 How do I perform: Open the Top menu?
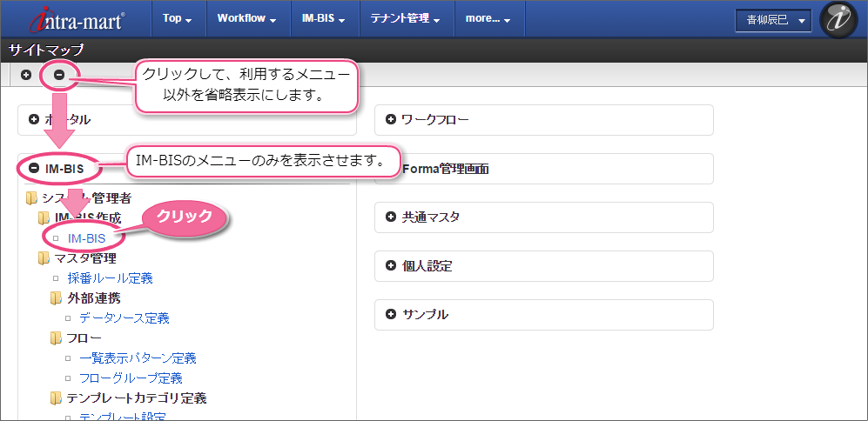pos(177,18)
